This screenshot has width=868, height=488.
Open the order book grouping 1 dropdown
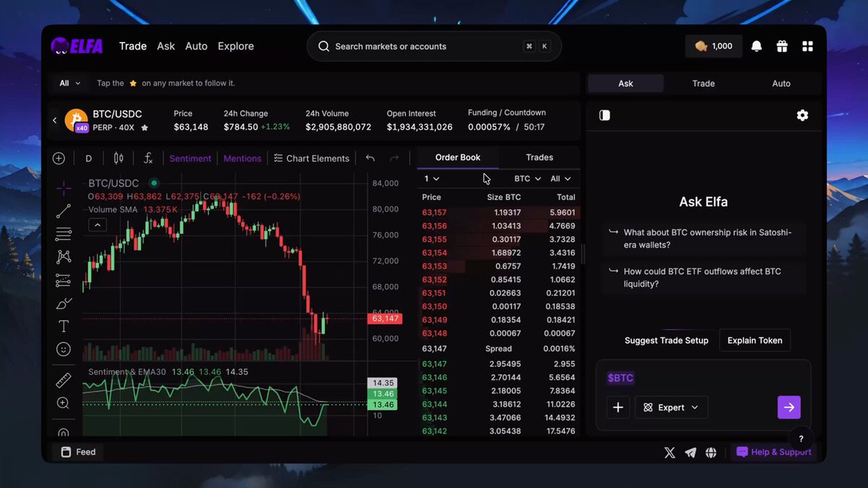[432, 179]
